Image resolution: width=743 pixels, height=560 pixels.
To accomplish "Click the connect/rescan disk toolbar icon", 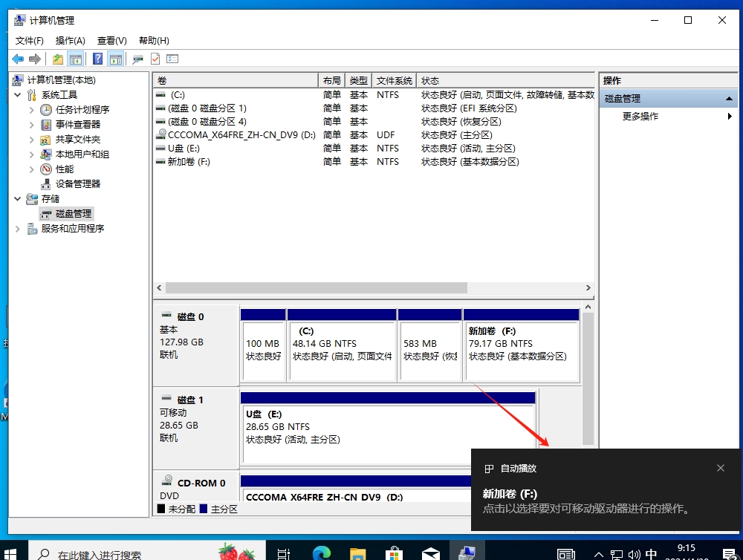I will (x=138, y=59).
